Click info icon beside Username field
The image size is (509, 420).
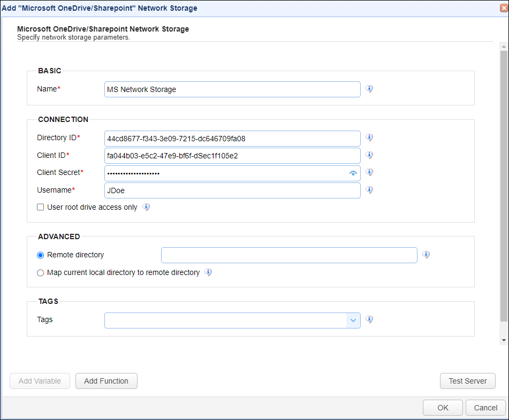pyautogui.click(x=369, y=189)
